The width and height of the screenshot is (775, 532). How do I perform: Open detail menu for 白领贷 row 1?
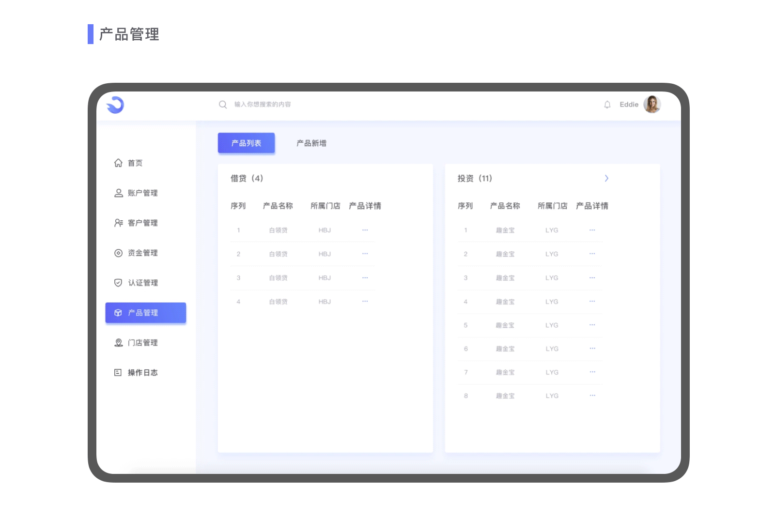365,230
